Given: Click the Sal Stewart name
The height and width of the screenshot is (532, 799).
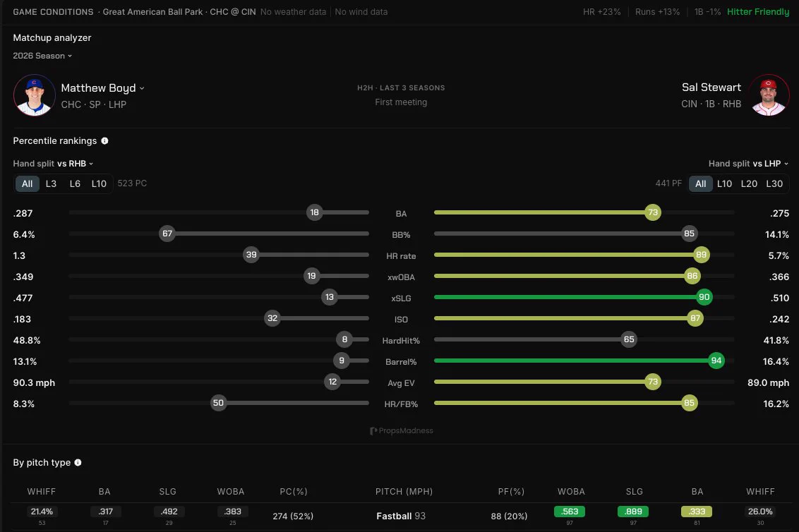Looking at the screenshot, I should pos(711,87).
